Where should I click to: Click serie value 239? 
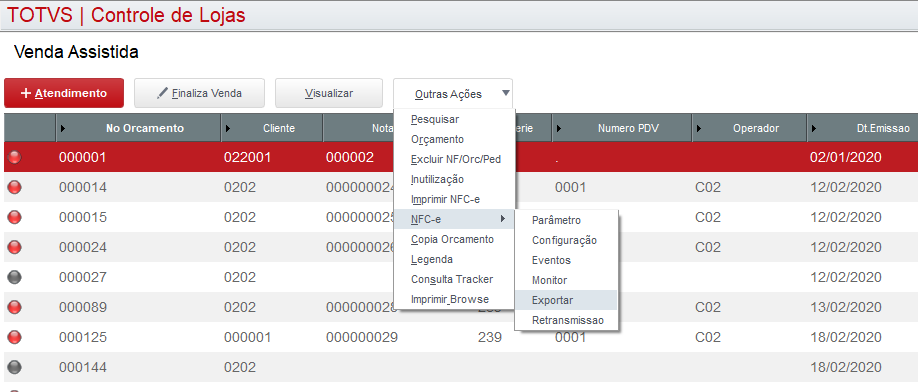[490, 337]
